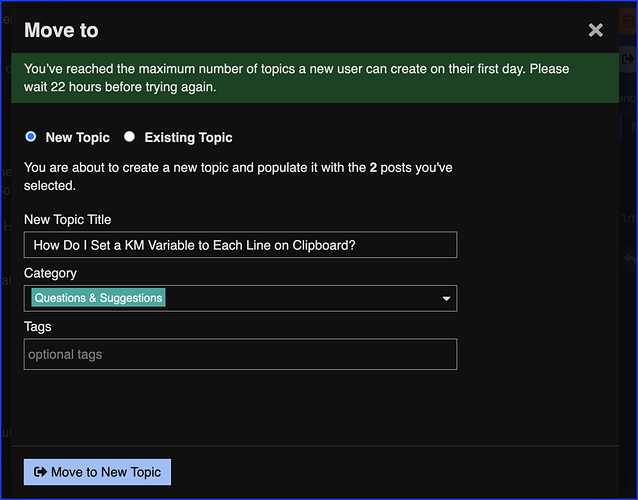The height and width of the screenshot is (500, 638).
Task: Click the 'Category' label
Action: [50, 273]
